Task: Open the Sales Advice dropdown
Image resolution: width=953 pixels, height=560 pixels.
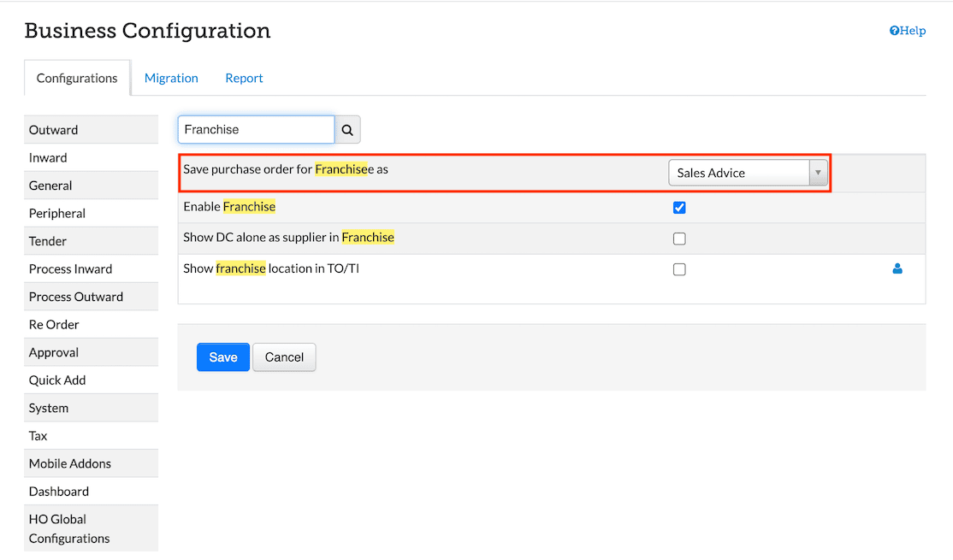Action: (x=748, y=173)
